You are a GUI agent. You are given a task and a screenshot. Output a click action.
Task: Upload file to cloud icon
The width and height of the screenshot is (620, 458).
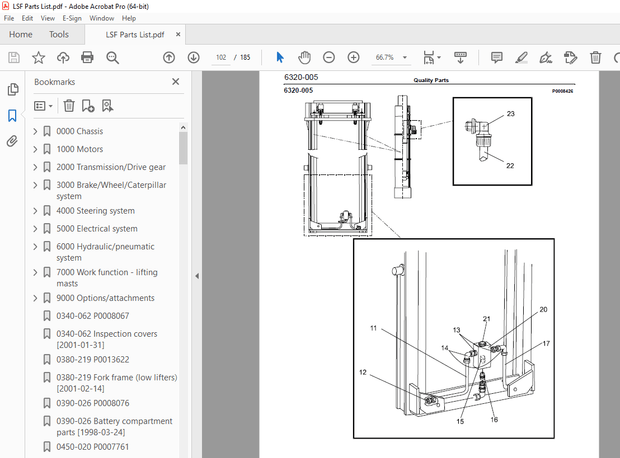63,58
